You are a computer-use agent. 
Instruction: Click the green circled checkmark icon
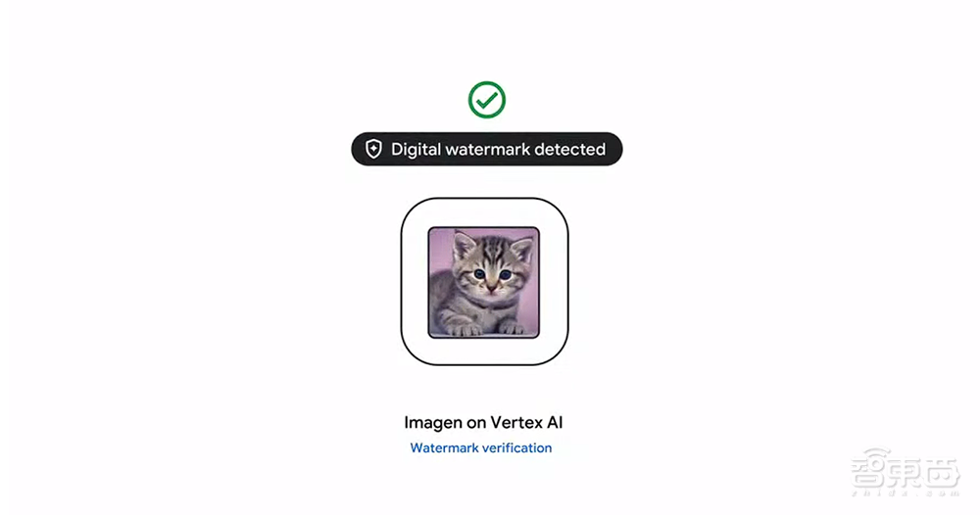486,100
